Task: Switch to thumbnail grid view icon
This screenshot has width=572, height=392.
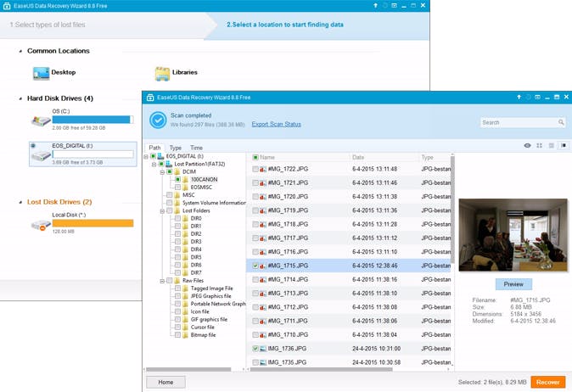Action: pyautogui.click(x=539, y=145)
